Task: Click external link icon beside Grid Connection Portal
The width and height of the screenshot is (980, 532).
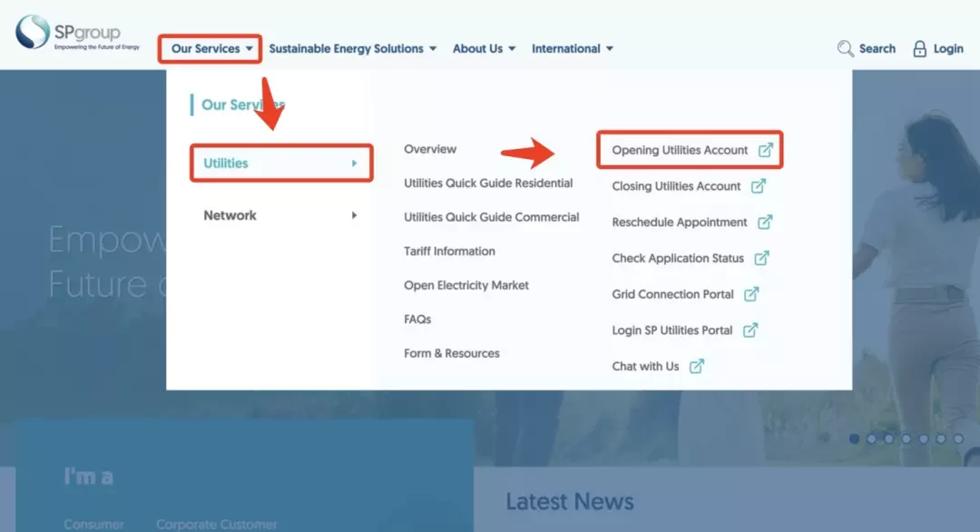Action: [751, 294]
